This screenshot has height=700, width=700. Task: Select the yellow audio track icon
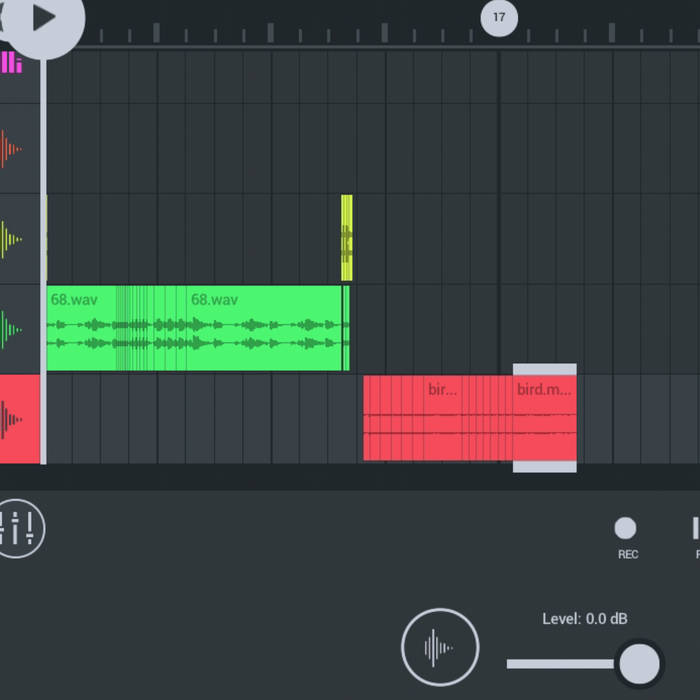tap(12, 239)
